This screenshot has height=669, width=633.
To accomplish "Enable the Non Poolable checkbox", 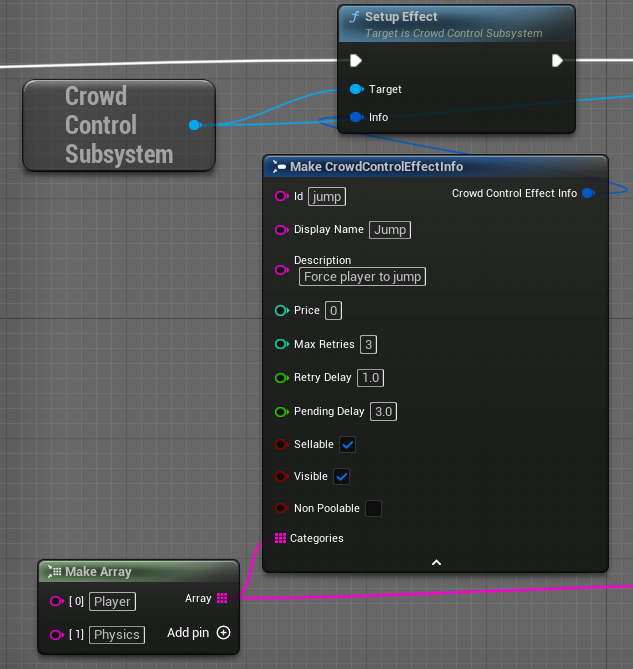I will pos(373,508).
